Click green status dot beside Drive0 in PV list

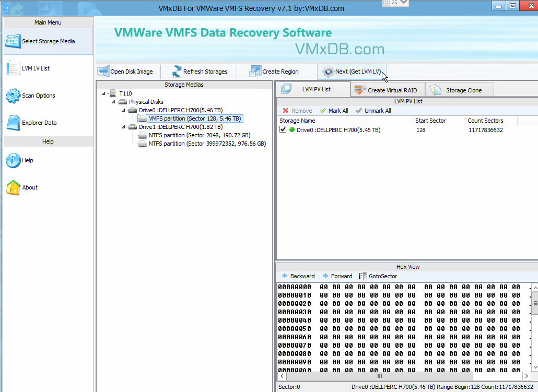[292, 130]
